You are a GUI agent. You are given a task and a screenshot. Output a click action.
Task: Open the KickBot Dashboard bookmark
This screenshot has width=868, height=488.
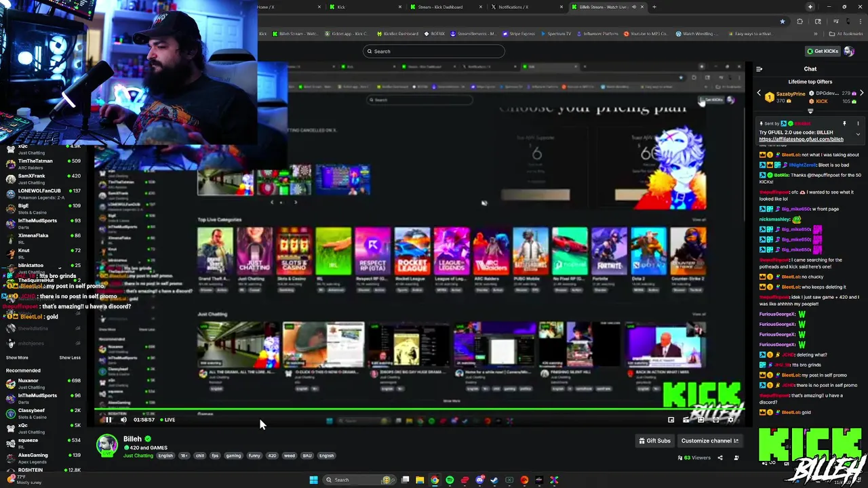(x=397, y=33)
